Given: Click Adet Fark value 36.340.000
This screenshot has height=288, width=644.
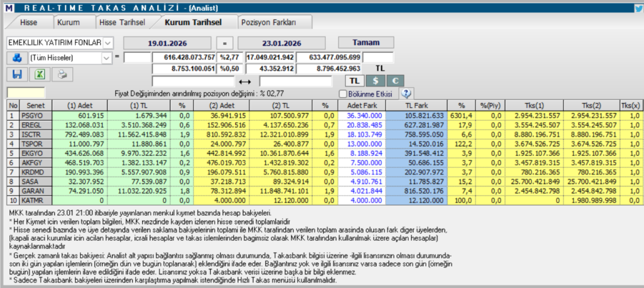Looking at the screenshot, I should pyautogui.click(x=360, y=116).
